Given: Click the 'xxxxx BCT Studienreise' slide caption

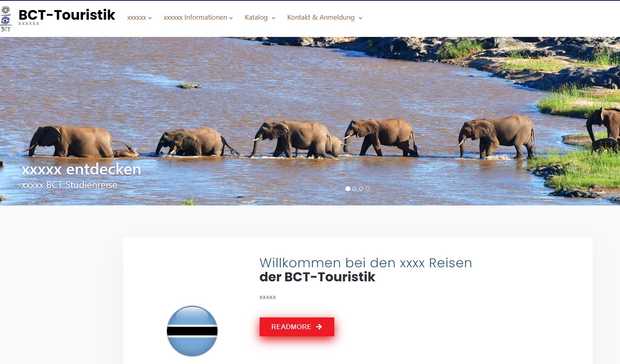Looking at the screenshot, I should coord(69,185).
